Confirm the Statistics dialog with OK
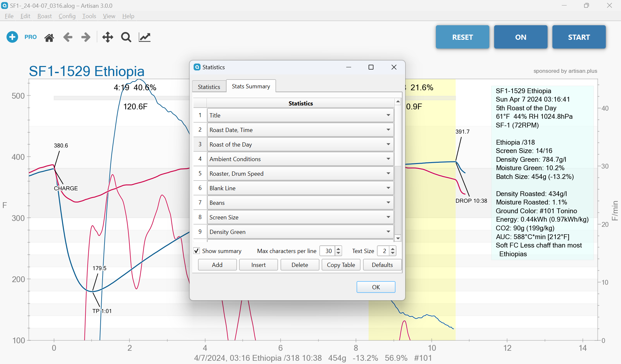Screen dimensions: 621x364 coord(376,287)
